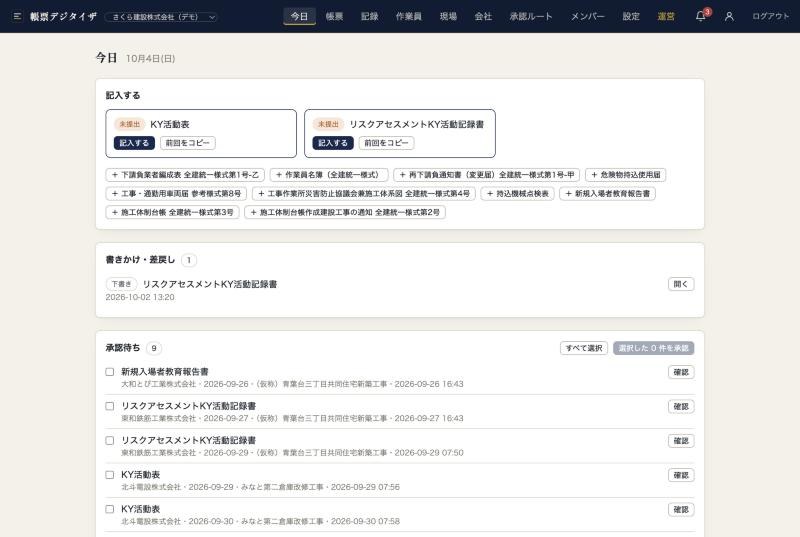This screenshot has height=537, width=800.
Task: Click the 選択した 0 件を承認 button
Action: pos(654,348)
